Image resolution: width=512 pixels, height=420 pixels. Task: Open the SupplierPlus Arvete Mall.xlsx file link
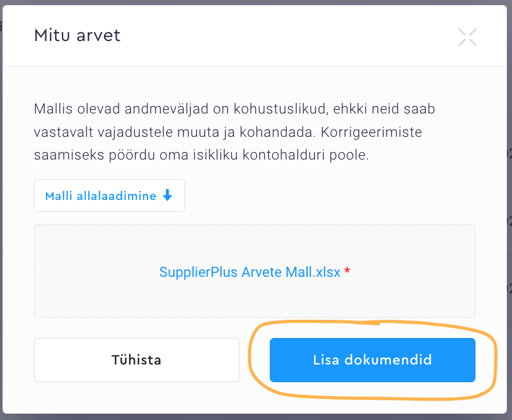250,272
